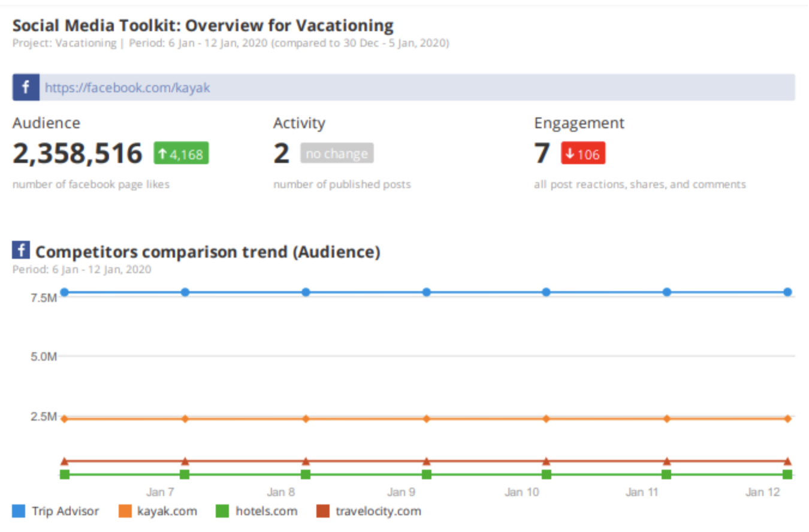809x532 pixels.
Task: Select the Trip Advisor blue legend swatch
Action: tap(19, 511)
